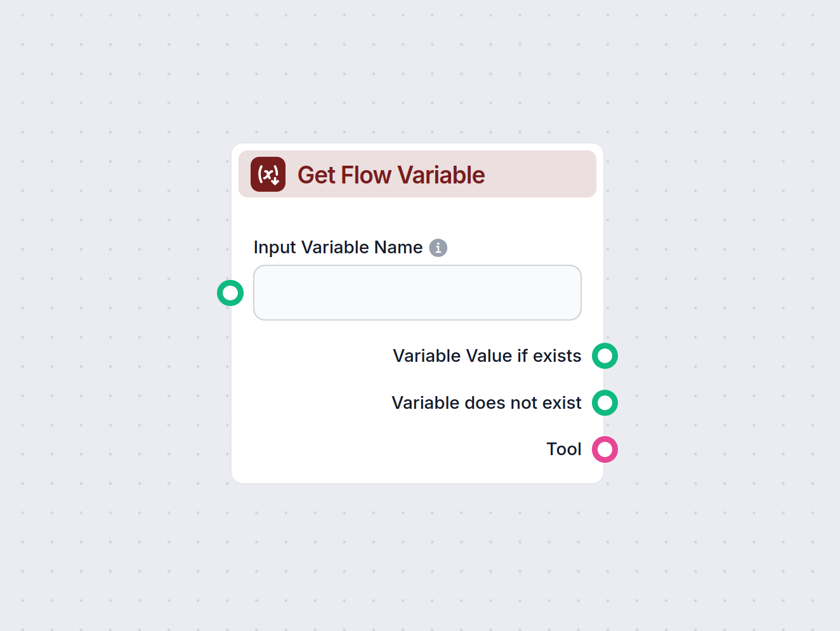
Task: Click blank header space right of the node title
Action: [x=539, y=175]
